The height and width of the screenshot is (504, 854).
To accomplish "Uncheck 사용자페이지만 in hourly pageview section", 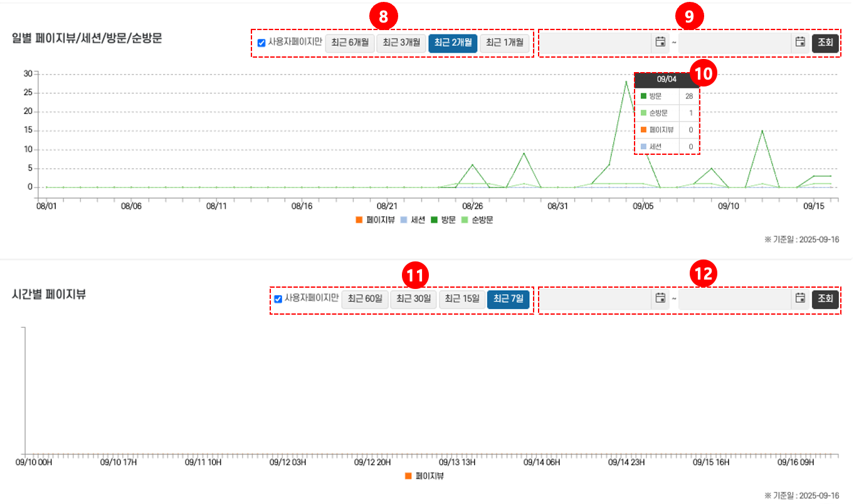I will tap(278, 299).
